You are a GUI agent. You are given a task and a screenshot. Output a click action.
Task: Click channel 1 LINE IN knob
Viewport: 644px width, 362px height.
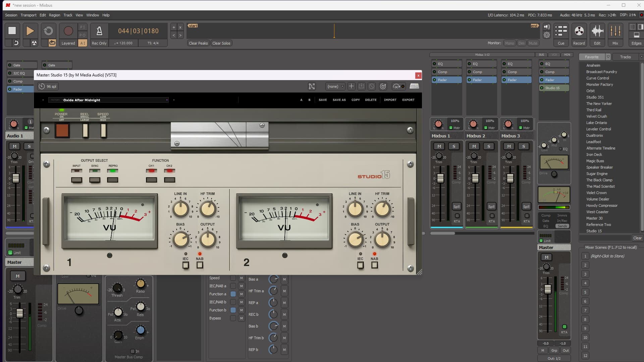(x=180, y=209)
